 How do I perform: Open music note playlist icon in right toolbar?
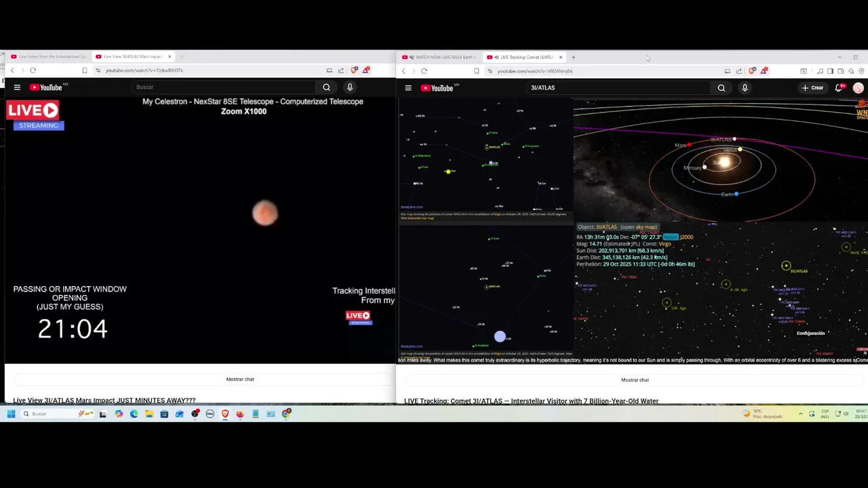[820, 70]
